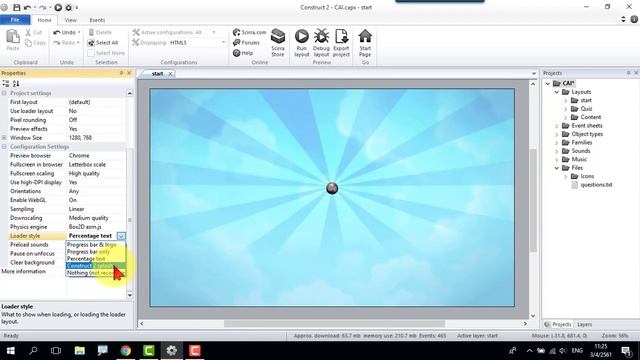Collapse the Files folder in Projects
The height and width of the screenshot is (360, 640).
(556, 168)
